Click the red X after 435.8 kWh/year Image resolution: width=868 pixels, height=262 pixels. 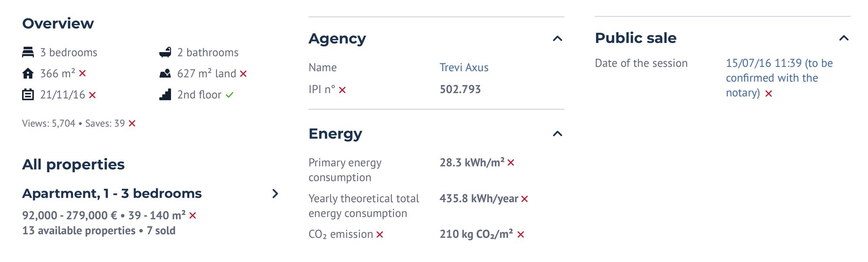524,199
